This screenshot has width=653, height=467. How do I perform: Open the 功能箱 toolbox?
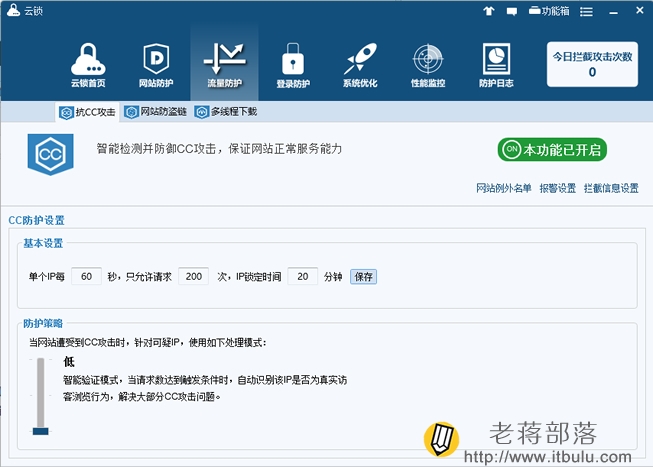[x=549, y=11]
